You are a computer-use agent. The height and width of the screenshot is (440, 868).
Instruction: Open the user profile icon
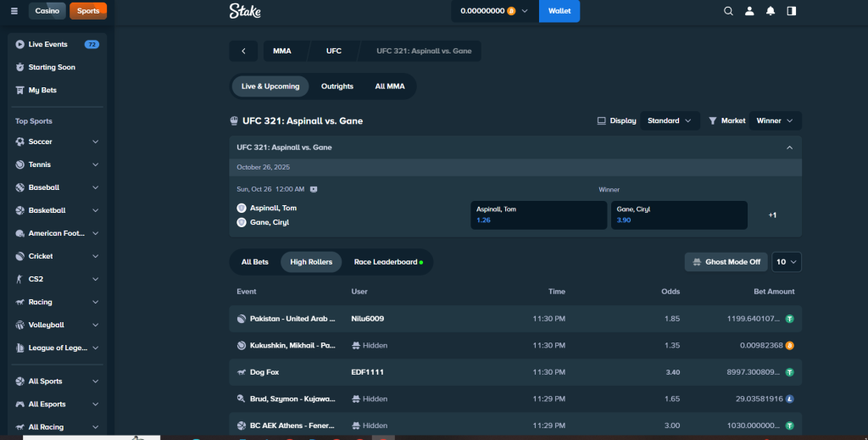[749, 11]
